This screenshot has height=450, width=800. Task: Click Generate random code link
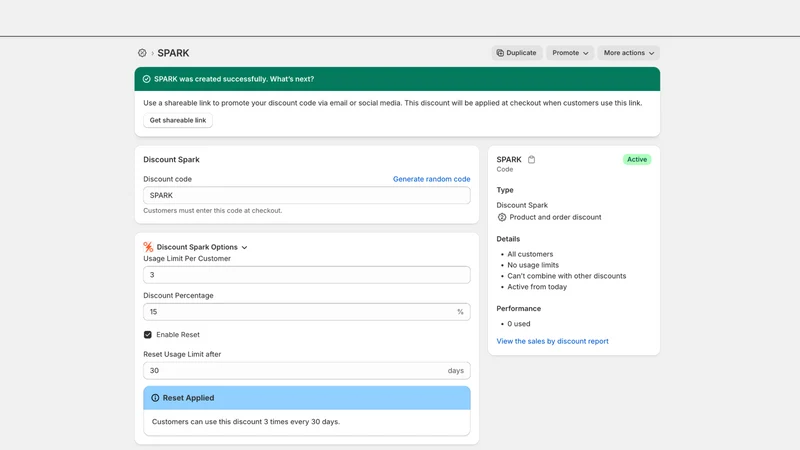tap(432, 179)
